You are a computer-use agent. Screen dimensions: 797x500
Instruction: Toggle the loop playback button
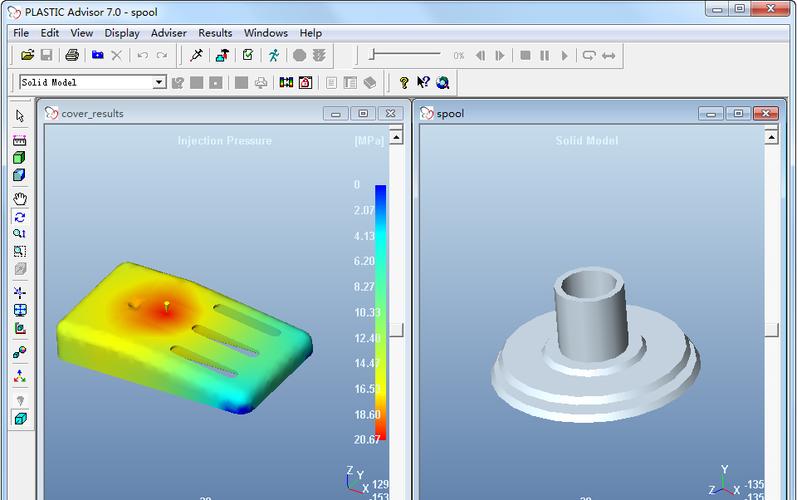click(589, 55)
